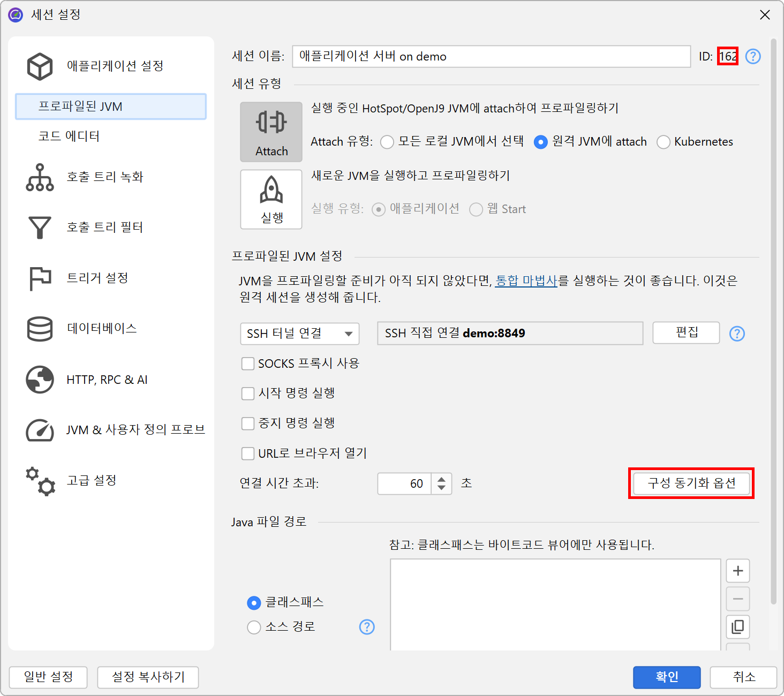Go to 트리거 설정 section
Image resolution: width=784 pixels, height=696 pixels.
click(97, 278)
